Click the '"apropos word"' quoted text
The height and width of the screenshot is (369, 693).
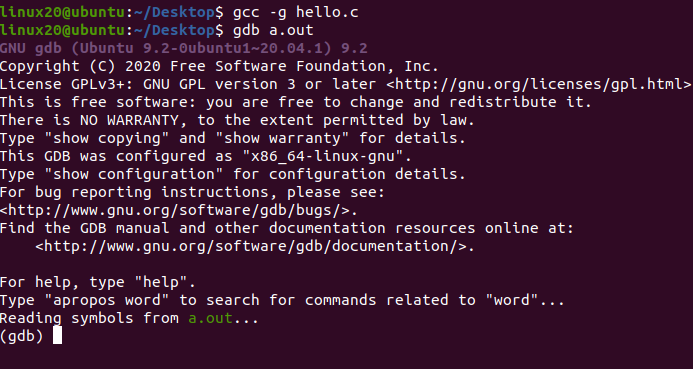107,300
